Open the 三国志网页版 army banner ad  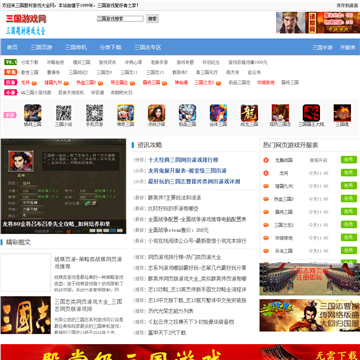click(310, 279)
